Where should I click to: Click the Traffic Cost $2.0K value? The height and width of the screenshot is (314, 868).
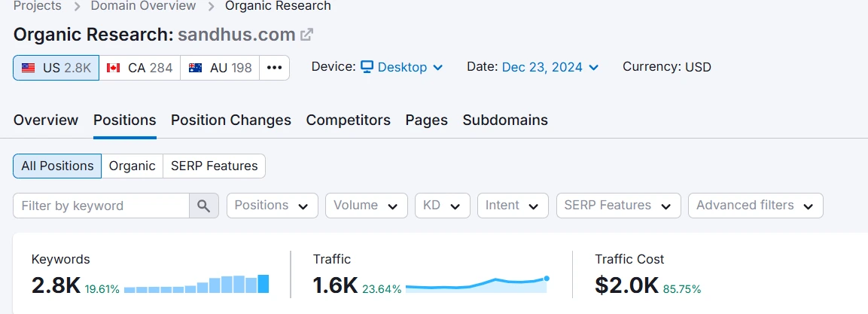626,285
